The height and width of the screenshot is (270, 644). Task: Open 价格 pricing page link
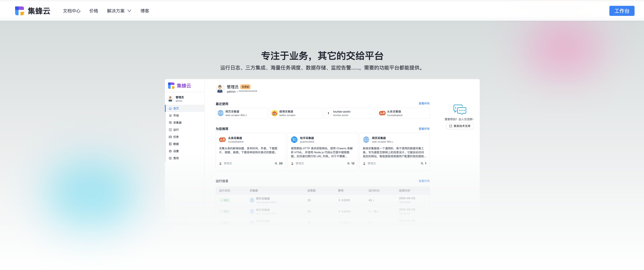(x=94, y=11)
